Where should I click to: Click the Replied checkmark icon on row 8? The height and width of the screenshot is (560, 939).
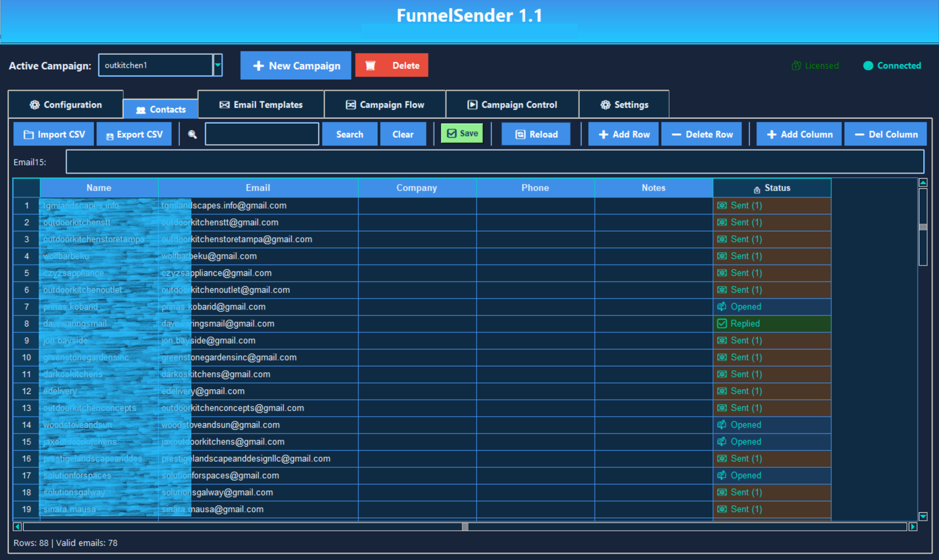(x=722, y=323)
